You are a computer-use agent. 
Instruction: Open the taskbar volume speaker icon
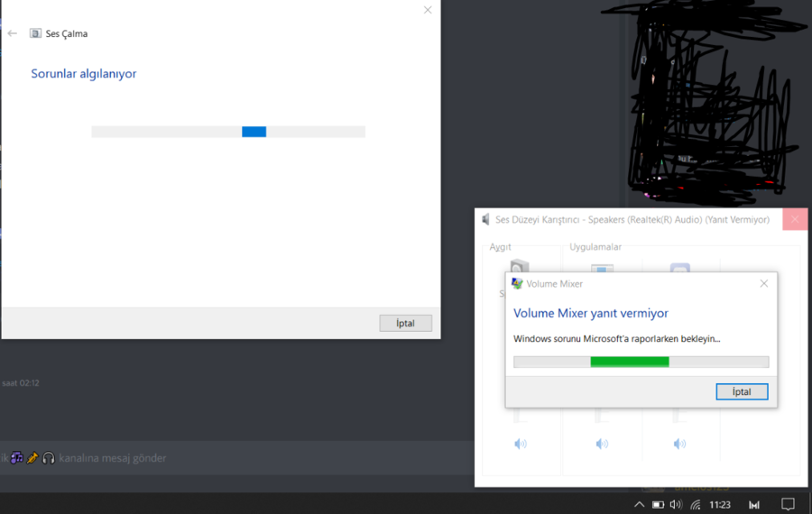point(676,504)
